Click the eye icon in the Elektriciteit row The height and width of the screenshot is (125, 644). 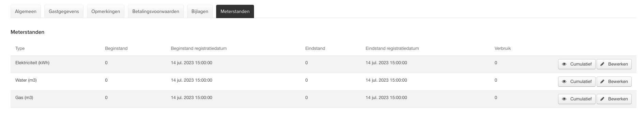[x=564, y=64]
